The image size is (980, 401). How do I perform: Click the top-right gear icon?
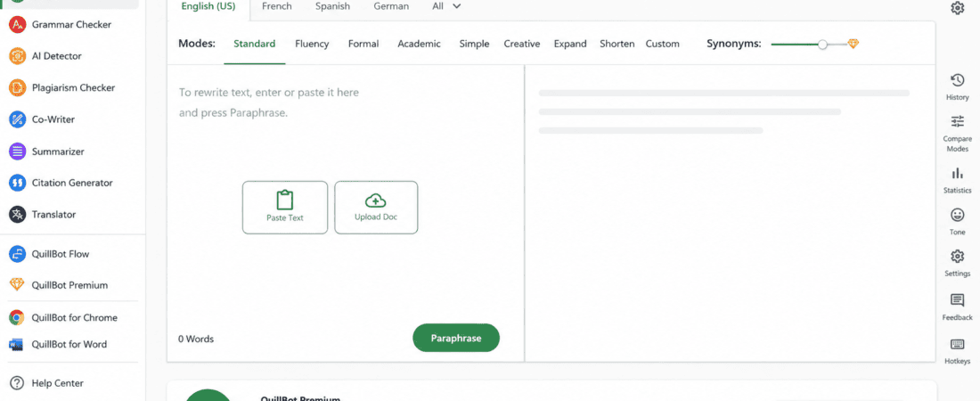click(x=958, y=8)
